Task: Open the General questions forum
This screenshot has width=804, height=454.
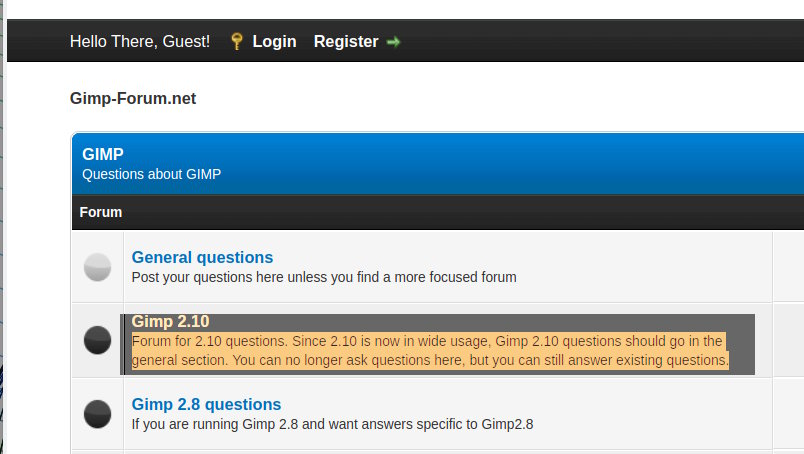Action: pos(202,257)
